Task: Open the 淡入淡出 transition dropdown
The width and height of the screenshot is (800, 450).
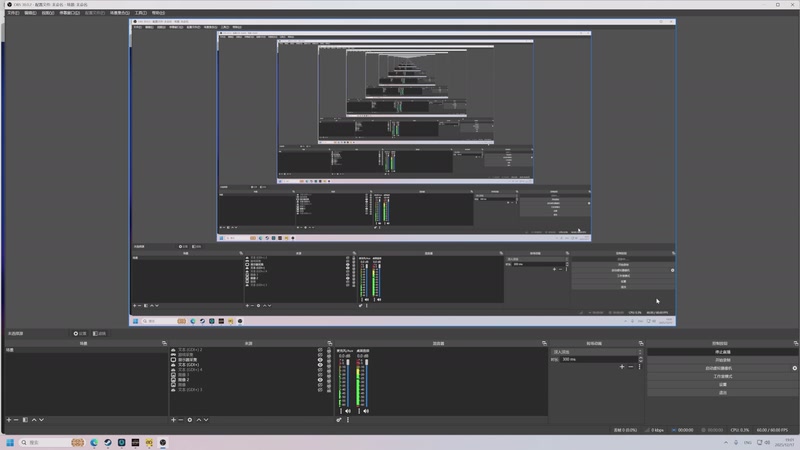Action: (596, 352)
